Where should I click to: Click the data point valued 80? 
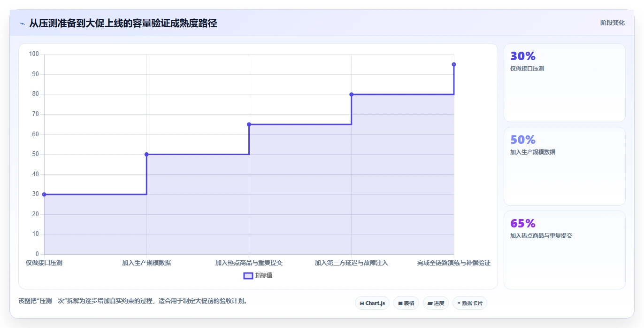coord(351,94)
